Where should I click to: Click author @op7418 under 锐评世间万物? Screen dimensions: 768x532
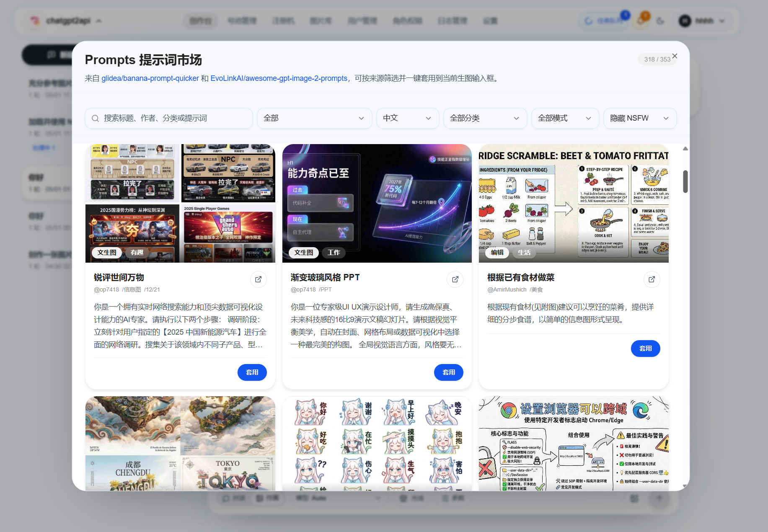[106, 289]
